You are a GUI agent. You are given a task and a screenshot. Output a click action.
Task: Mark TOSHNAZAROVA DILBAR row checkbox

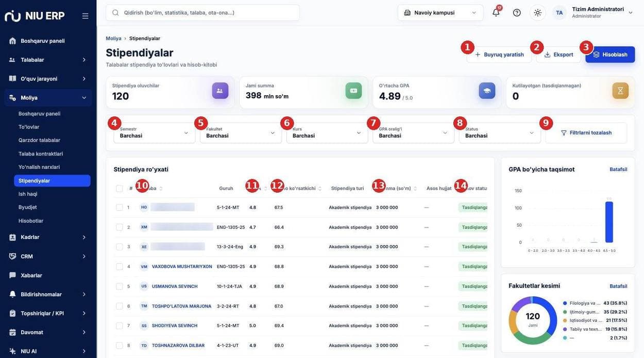120,346
